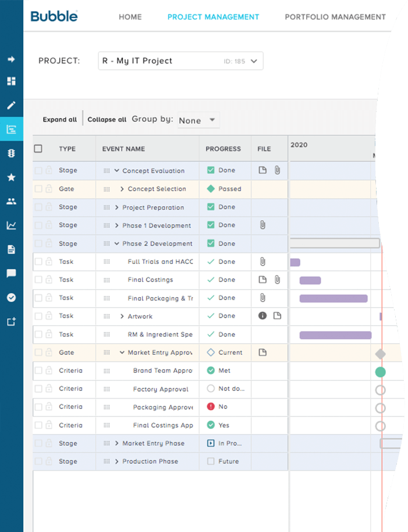Tick checkbox for Factory Approval row
Viewport: 408px width, 532px height.
(x=38, y=389)
